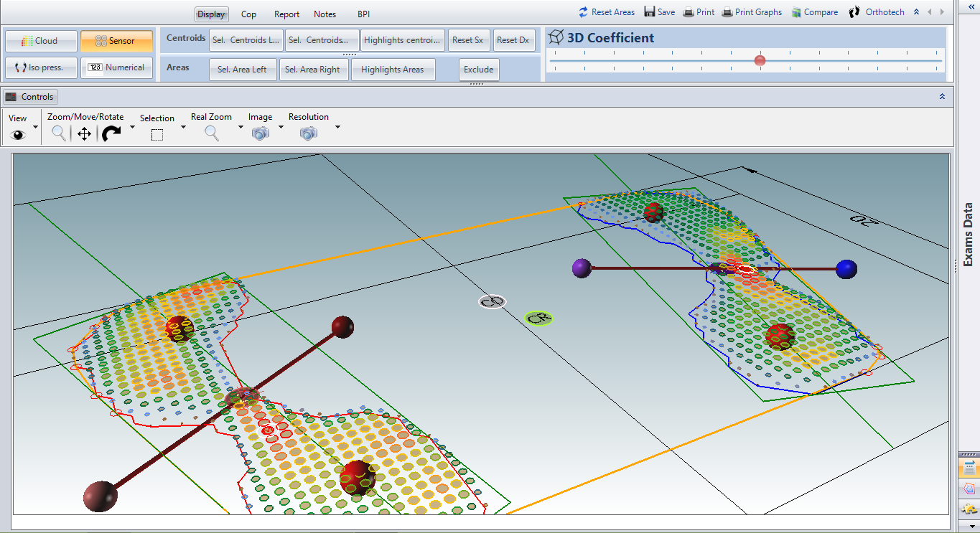Switch to Numerical display mode
The width and height of the screenshot is (980, 533).
[116, 67]
